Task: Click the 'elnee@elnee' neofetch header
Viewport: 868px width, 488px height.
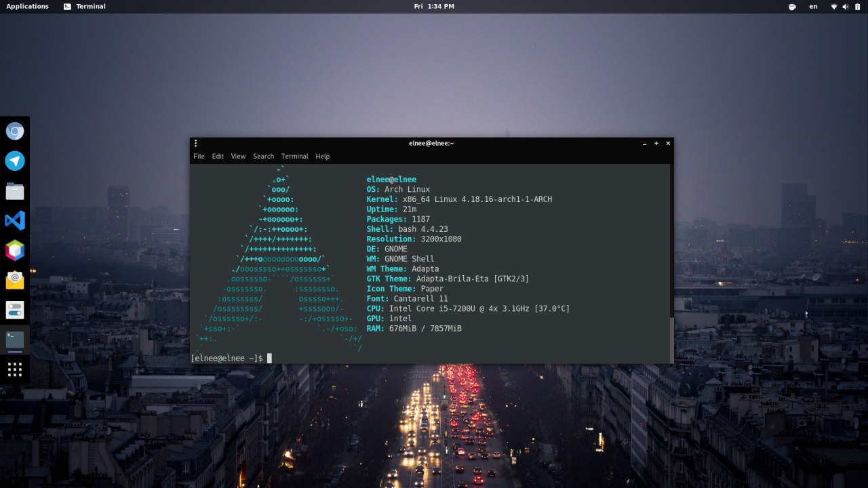Action: coord(391,180)
